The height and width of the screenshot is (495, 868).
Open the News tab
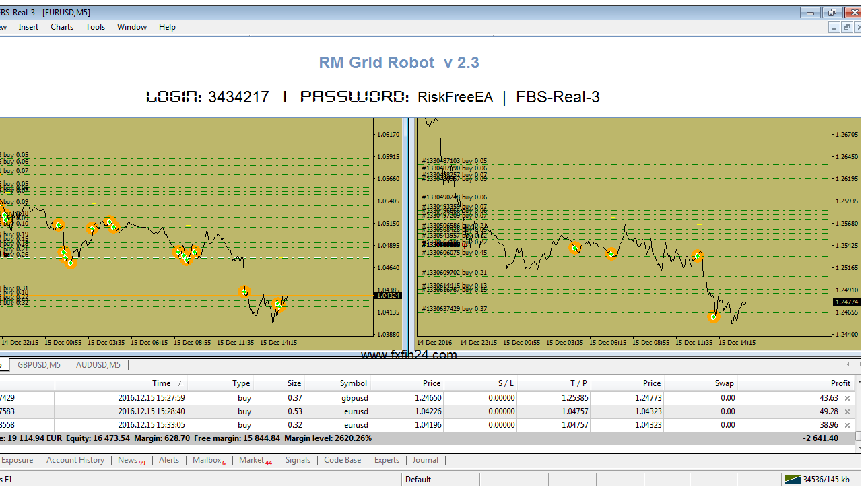(x=130, y=461)
